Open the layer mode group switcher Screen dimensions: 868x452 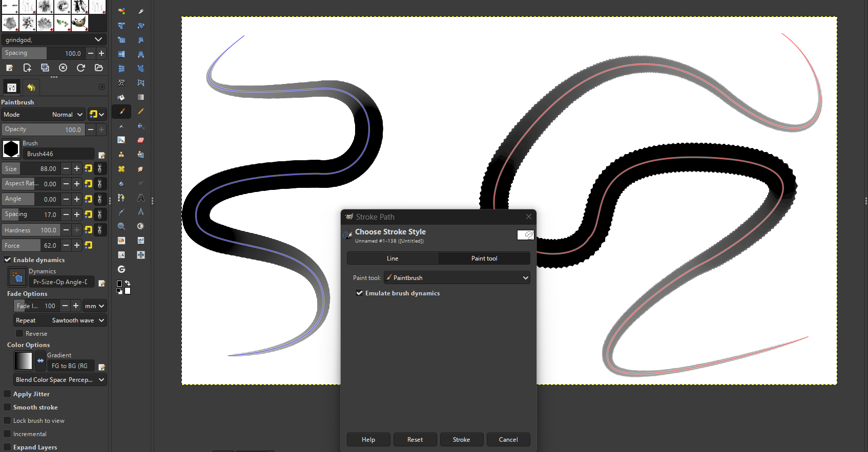[97, 115]
